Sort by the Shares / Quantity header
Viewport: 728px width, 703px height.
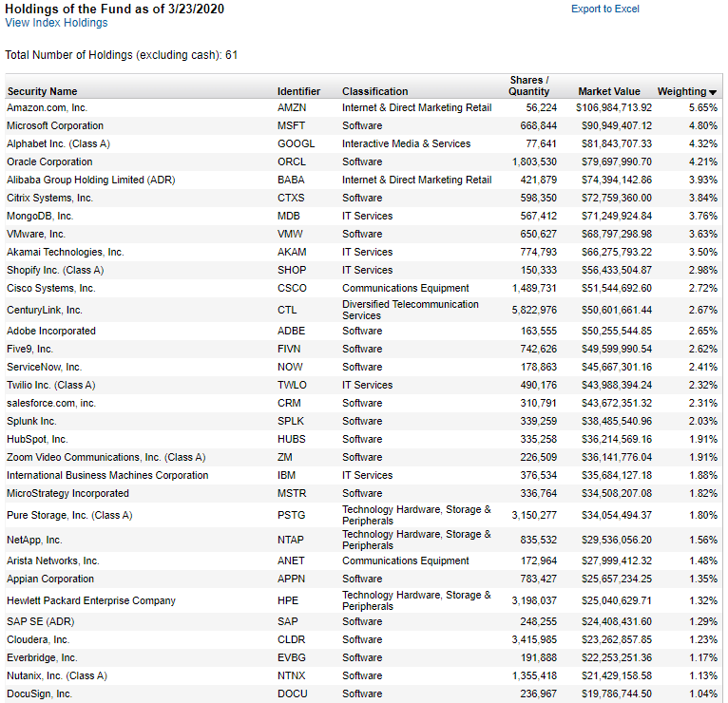(x=528, y=85)
